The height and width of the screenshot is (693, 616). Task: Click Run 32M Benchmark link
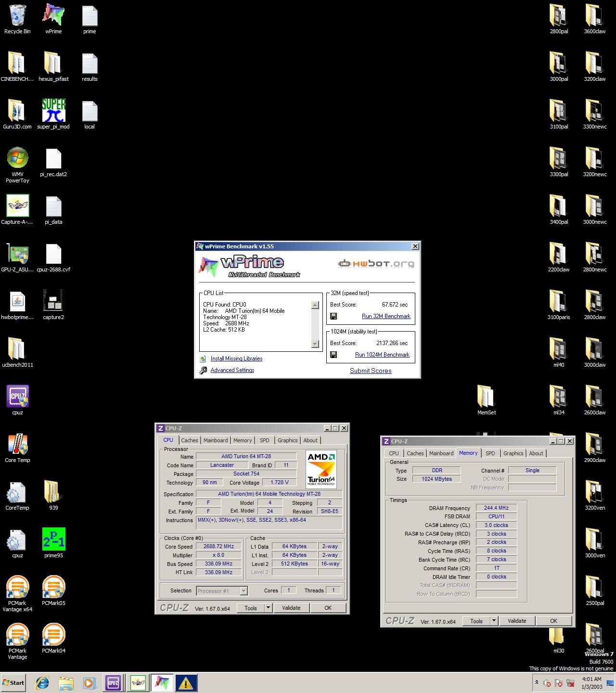click(x=386, y=316)
